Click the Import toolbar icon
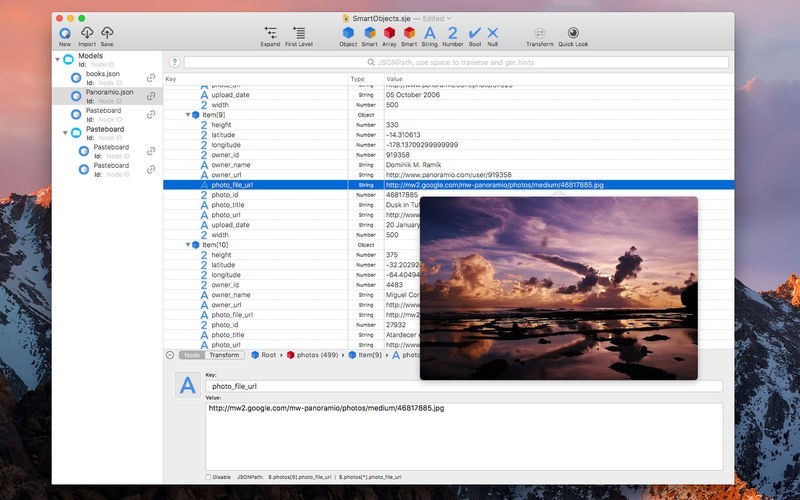Viewport: 800px width, 500px height. [x=87, y=36]
